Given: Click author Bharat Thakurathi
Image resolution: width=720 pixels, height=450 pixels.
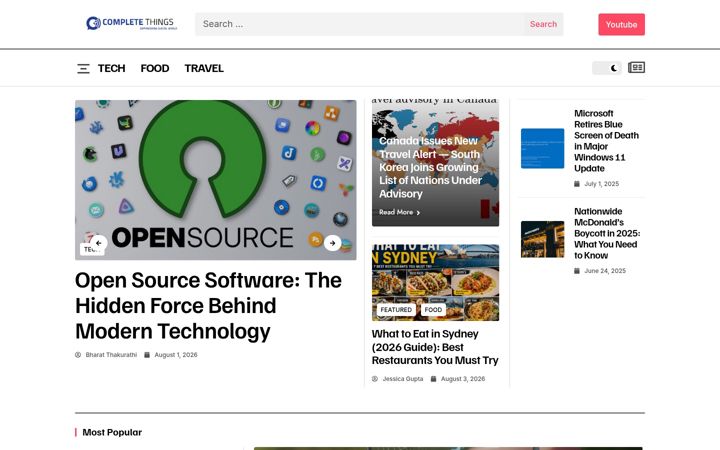Looking at the screenshot, I should coord(111,355).
